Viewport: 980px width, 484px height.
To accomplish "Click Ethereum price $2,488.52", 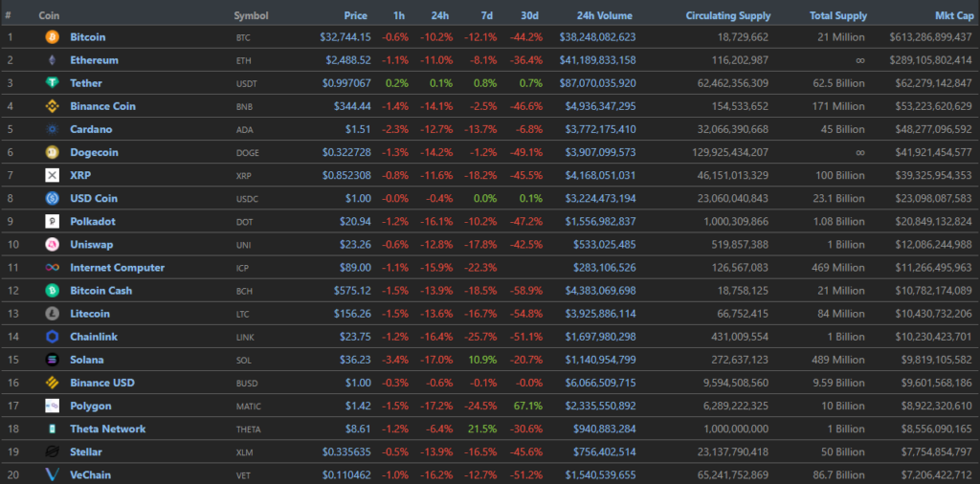I will pos(348,60).
